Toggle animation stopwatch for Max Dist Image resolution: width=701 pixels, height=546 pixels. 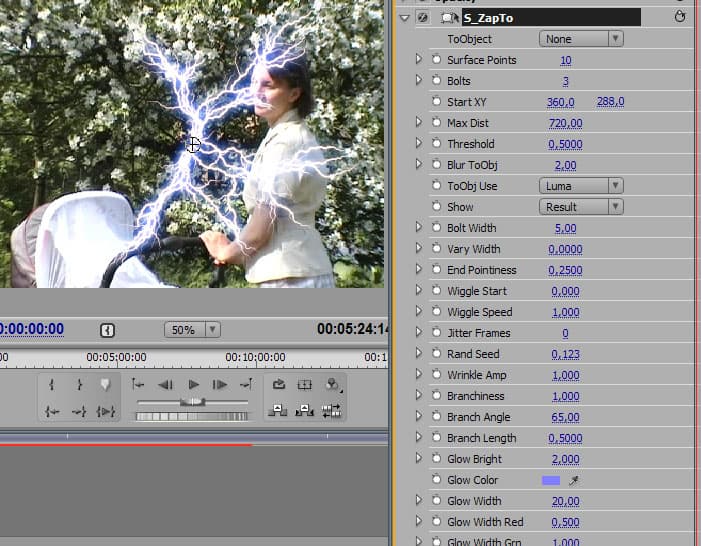[436, 123]
